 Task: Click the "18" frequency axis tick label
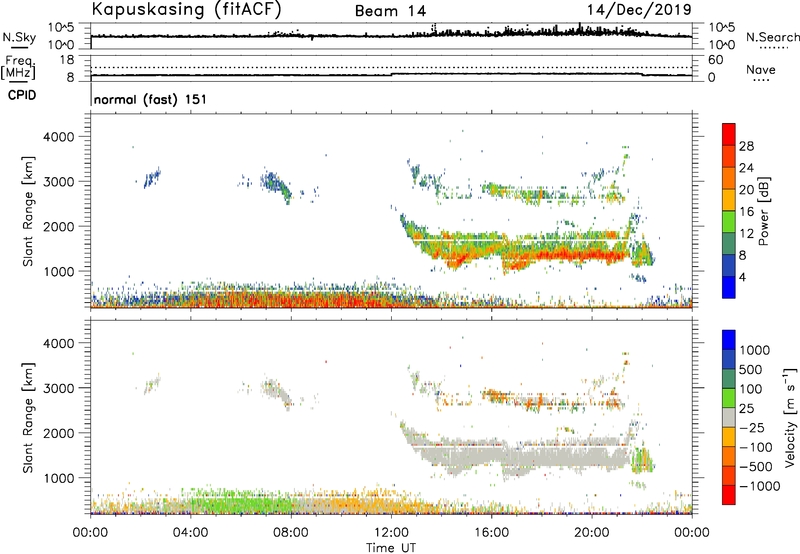coord(67,60)
